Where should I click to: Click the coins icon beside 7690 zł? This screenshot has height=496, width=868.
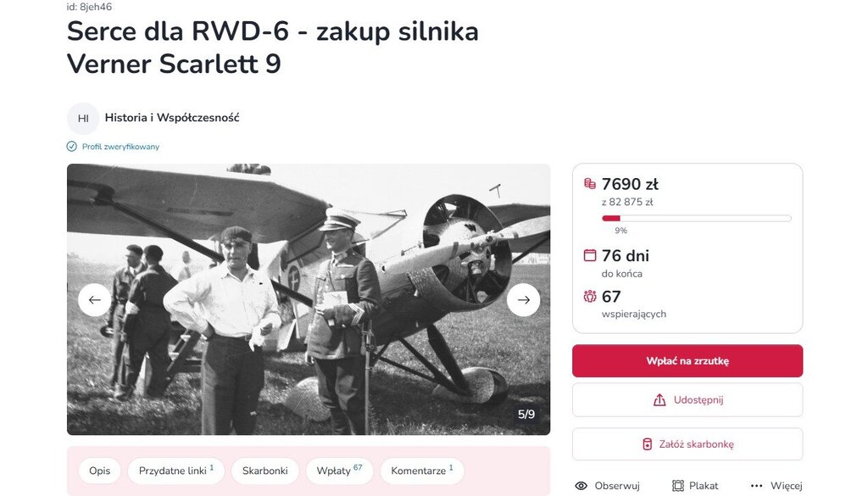pyautogui.click(x=590, y=183)
